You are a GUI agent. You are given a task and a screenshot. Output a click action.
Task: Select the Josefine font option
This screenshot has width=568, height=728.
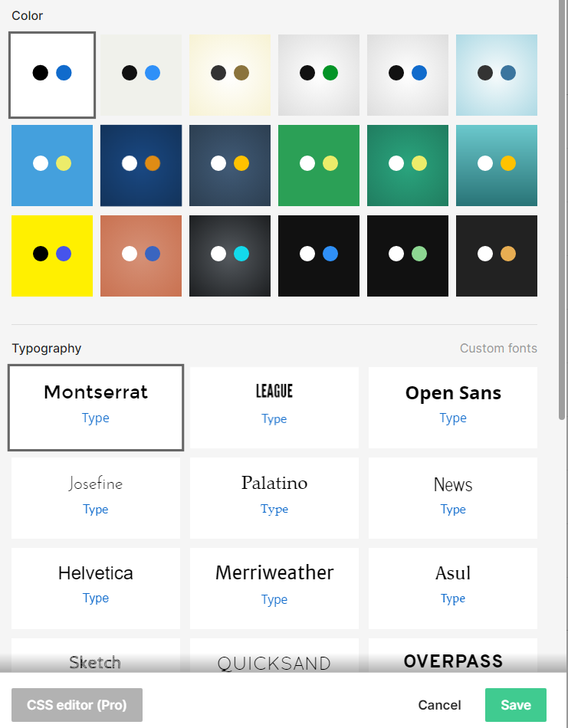point(96,498)
